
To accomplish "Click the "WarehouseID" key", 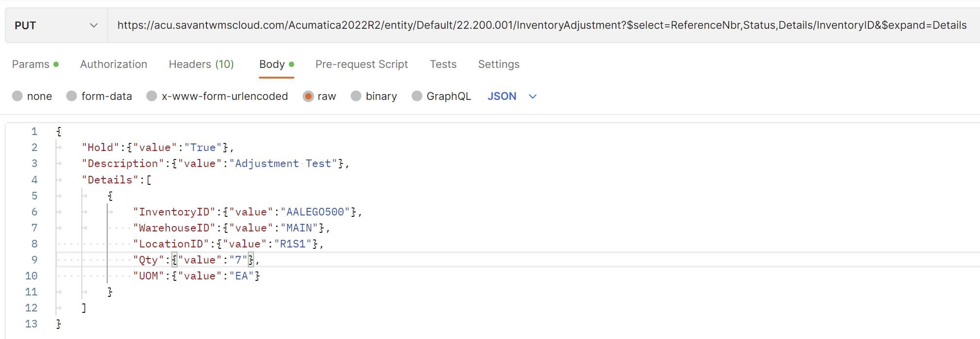I will (x=174, y=228).
